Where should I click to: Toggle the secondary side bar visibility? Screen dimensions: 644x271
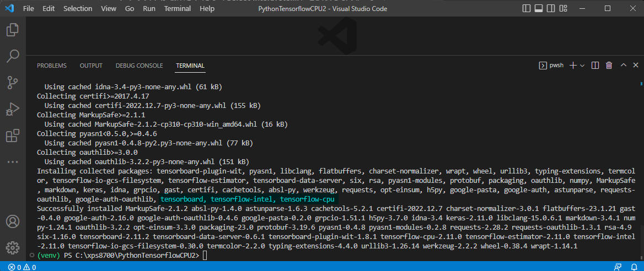point(550,8)
